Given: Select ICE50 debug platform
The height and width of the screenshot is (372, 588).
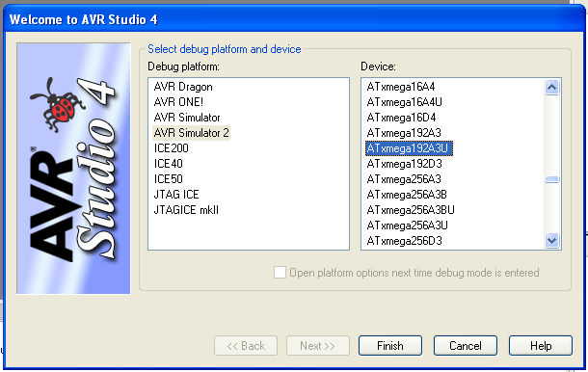Looking at the screenshot, I should pyautogui.click(x=168, y=179).
